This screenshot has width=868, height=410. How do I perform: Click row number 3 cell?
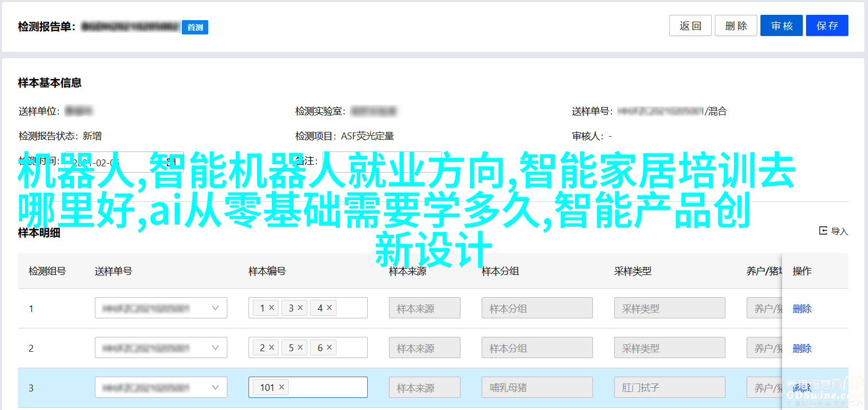pyautogui.click(x=31, y=388)
